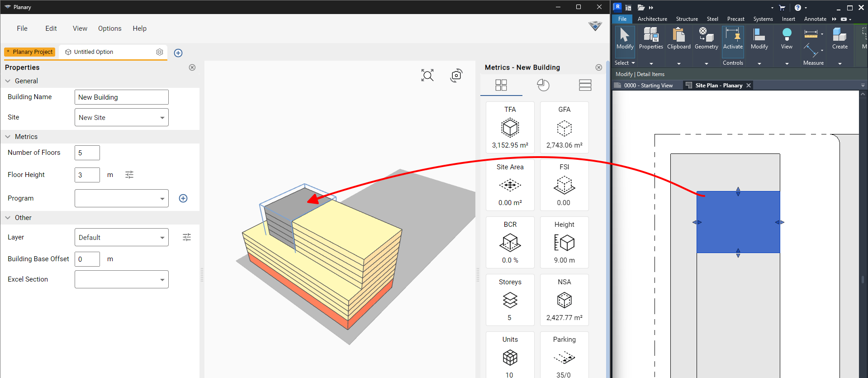Open the Help menu in Planary
The width and height of the screenshot is (868, 378).
pos(140,29)
